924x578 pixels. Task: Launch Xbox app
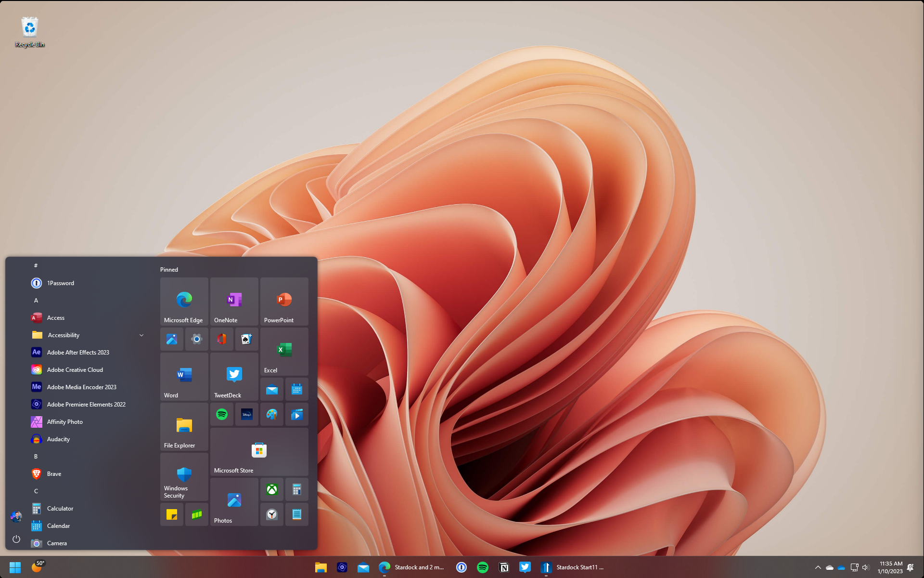pyautogui.click(x=271, y=489)
